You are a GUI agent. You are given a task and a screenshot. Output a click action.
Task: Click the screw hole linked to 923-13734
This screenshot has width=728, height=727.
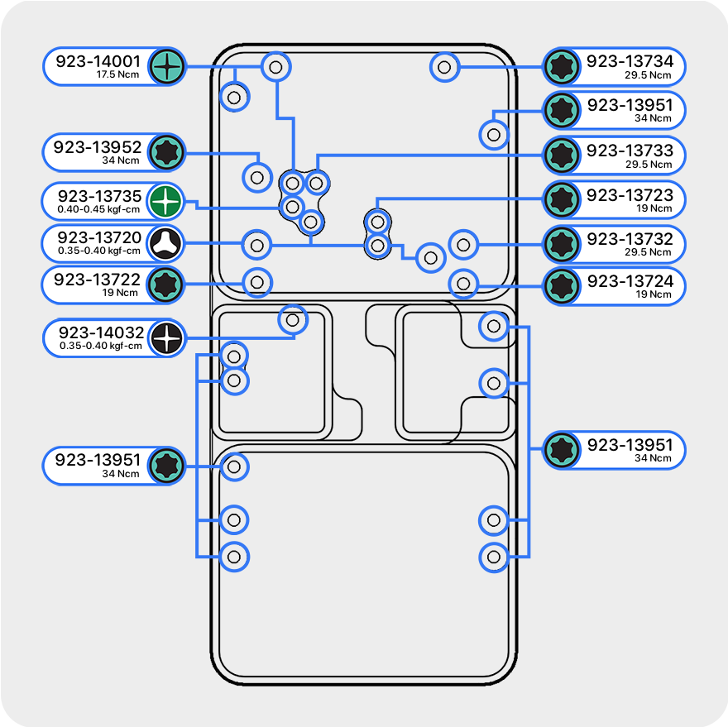click(x=444, y=67)
